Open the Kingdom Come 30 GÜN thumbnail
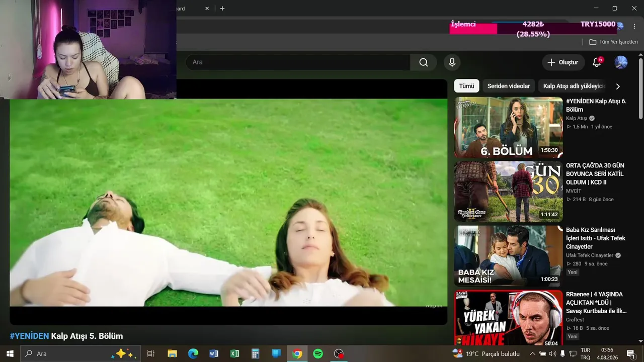 tap(508, 192)
